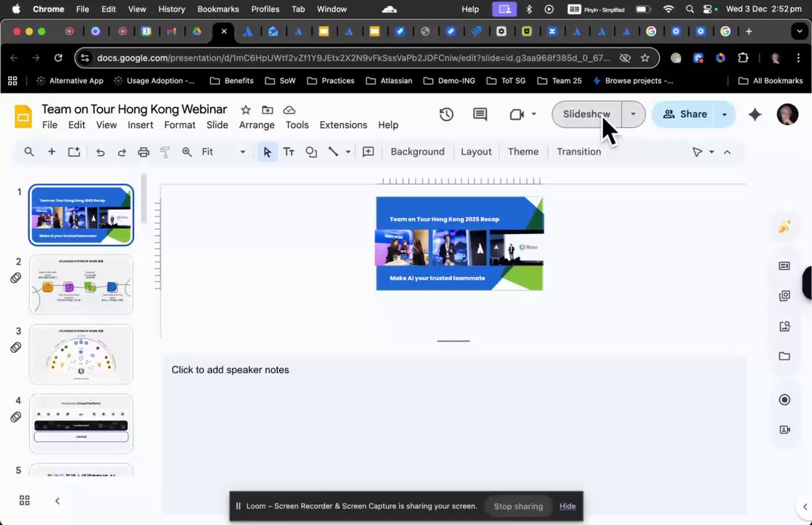The image size is (812, 525).
Task: Click the Chrome address bar URL
Action: tap(354, 58)
